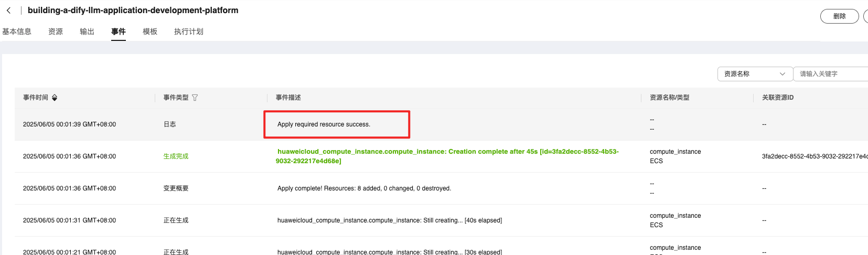Click the 事件描述 column header
This screenshot has width=868, height=255.
[288, 98]
